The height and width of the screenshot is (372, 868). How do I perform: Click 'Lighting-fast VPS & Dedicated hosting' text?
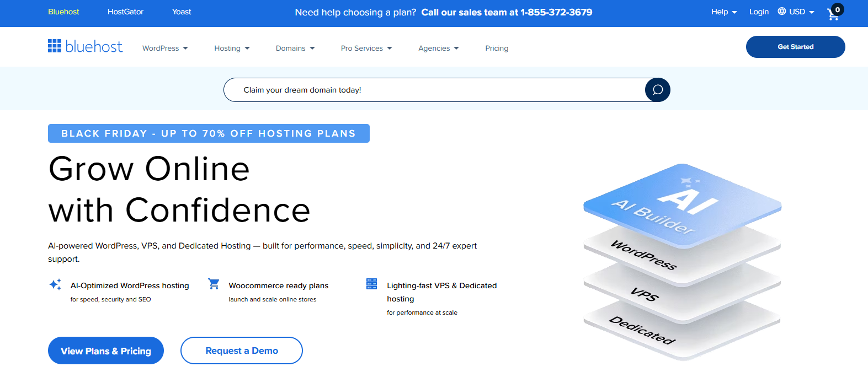click(442, 292)
